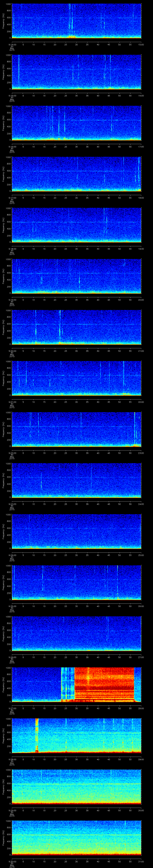
Task: Open the 9:24:00 spectrogram panel
Action: [x=77, y=531]
